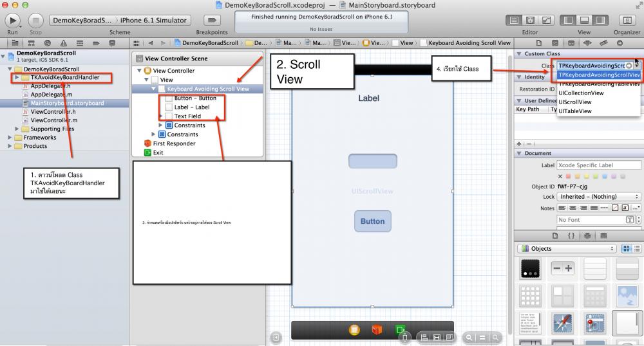Open the Class combo box arrow

point(637,65)
